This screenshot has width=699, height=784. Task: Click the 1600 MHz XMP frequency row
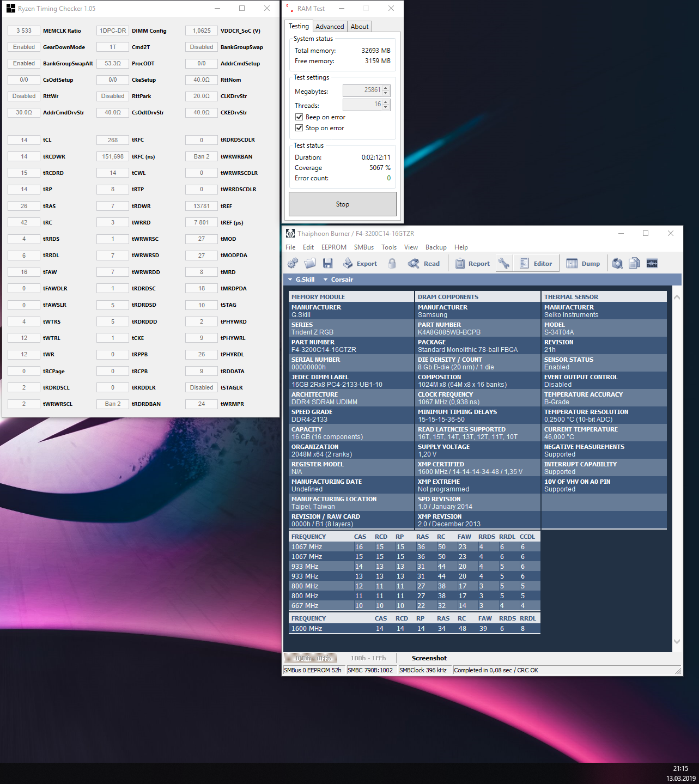[415, 629]
